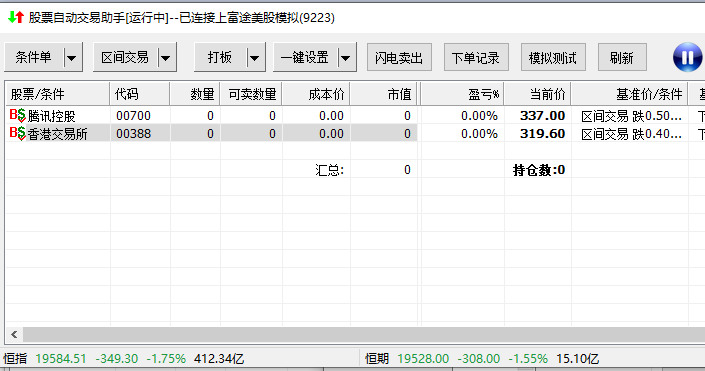This screenshot has width=705, height=371.
Task: Click current price 319.60
Action: pyautogui.click(x=542, y=134)
